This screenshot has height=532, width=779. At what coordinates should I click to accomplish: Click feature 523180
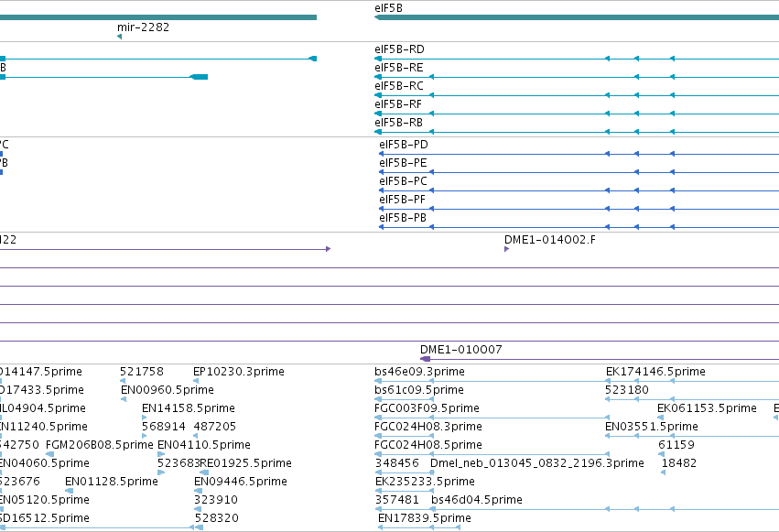pos(627,390)
